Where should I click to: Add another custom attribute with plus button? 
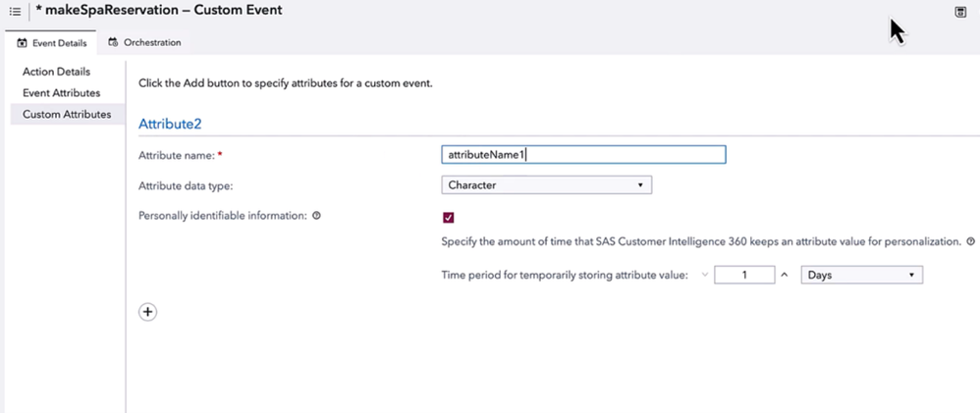tap(147, 312)
